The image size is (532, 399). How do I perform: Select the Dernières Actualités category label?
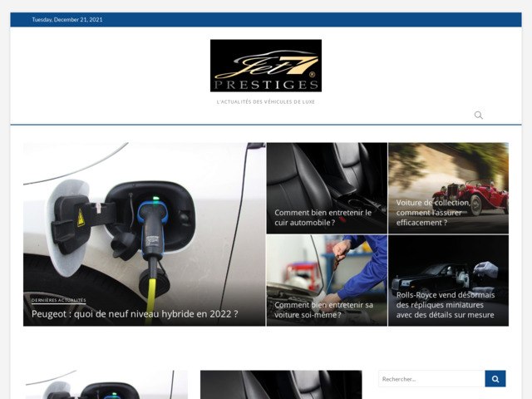[58, 300]
